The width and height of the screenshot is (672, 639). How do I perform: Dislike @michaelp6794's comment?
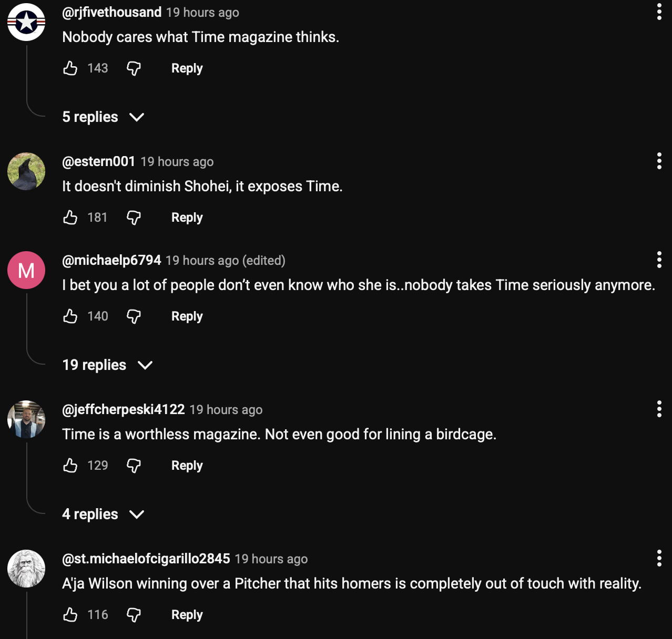click(x=134, y=316)
